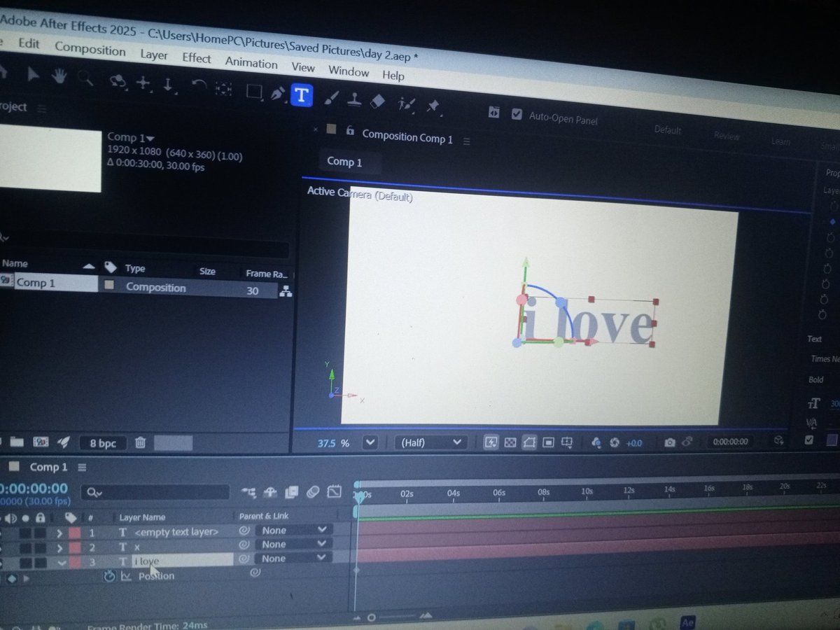Select the Eraser tool
840x630 pixels.
click(x=377, y=101)
